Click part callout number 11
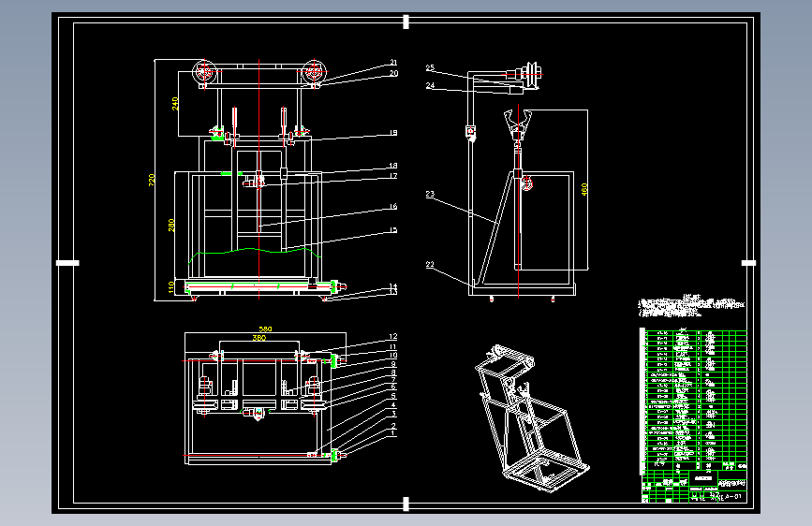This screenshot has height=526, width=812. pyautogui.click(x=393, y=347)
